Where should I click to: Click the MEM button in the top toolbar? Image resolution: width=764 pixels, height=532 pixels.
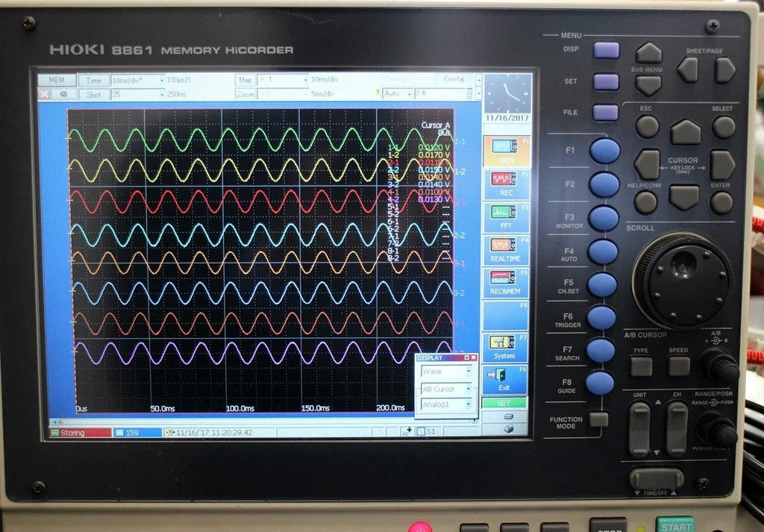point(57,80)
